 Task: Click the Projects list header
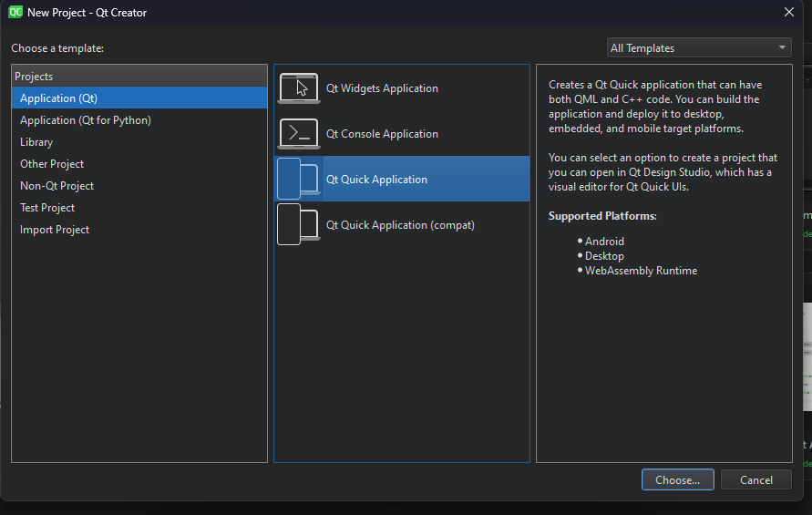tap(139, 77)
